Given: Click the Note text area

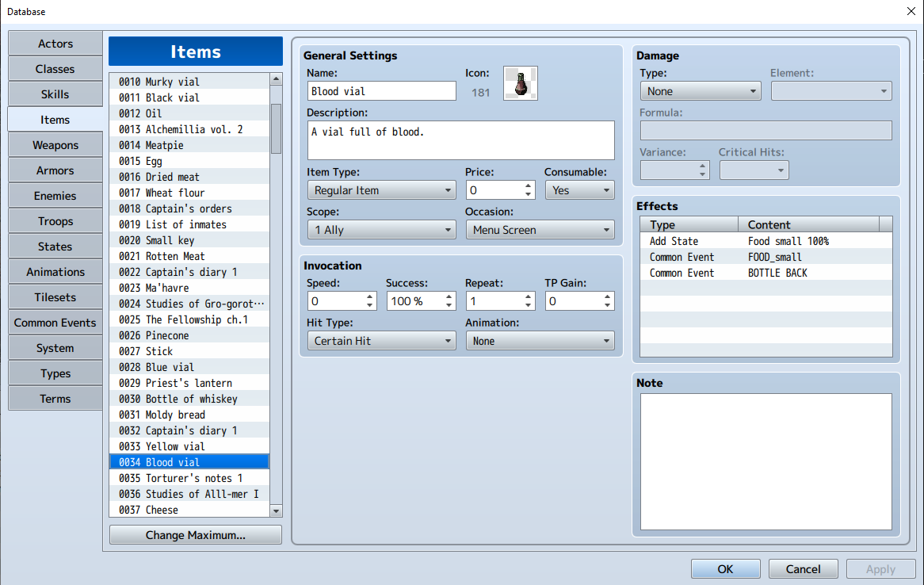Looking at the screenshot, I should [766, 462].
